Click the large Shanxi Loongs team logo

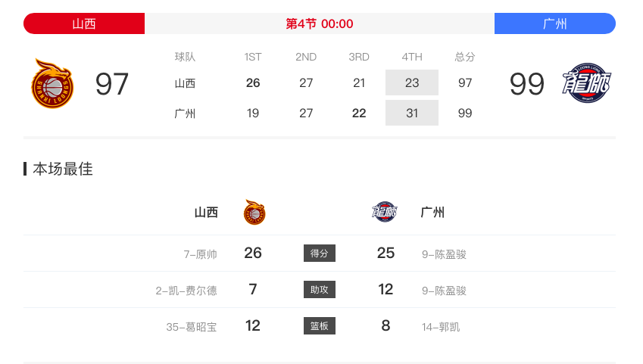pyautogui.click(x=52, y=83)
